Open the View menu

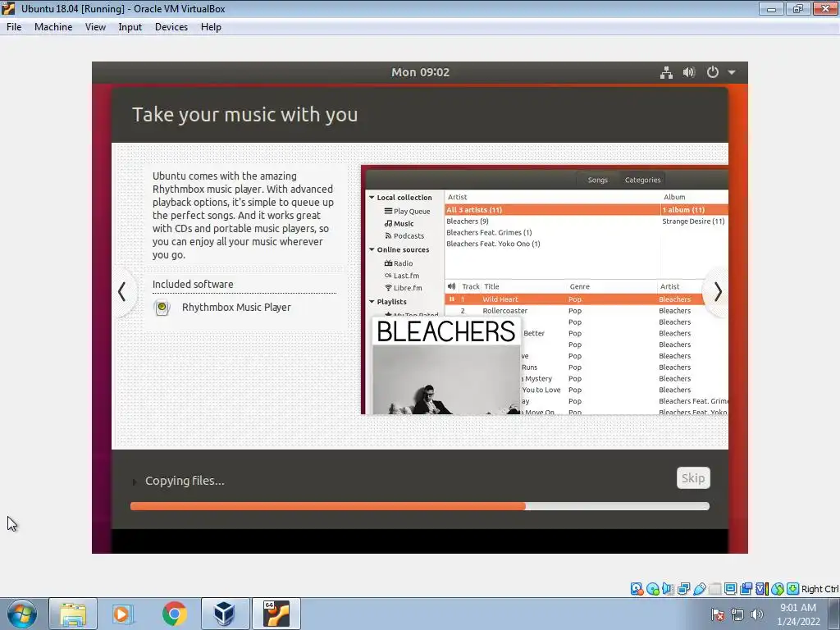[x=95, y=27]
